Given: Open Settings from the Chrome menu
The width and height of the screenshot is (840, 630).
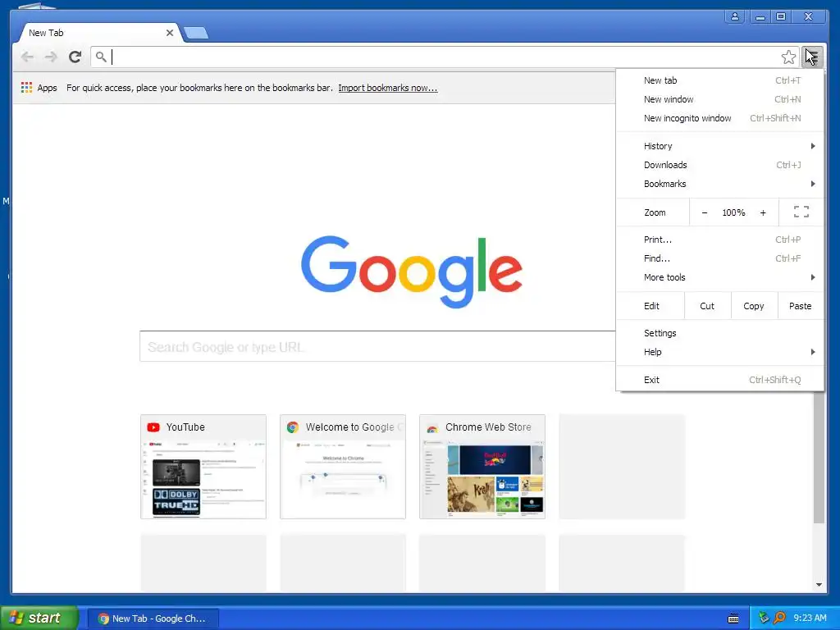Looking at the screenshot, I should 719,333.
